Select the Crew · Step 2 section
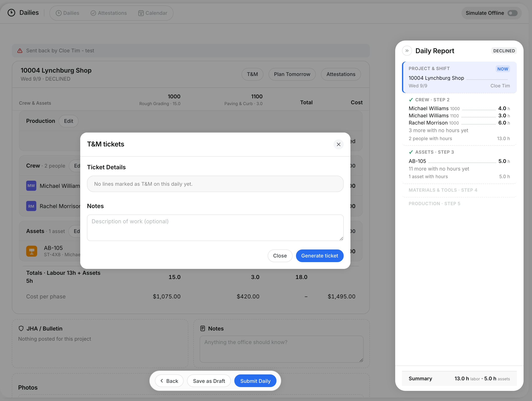This screenshot has height=401, width=532. tap(459, 119)
